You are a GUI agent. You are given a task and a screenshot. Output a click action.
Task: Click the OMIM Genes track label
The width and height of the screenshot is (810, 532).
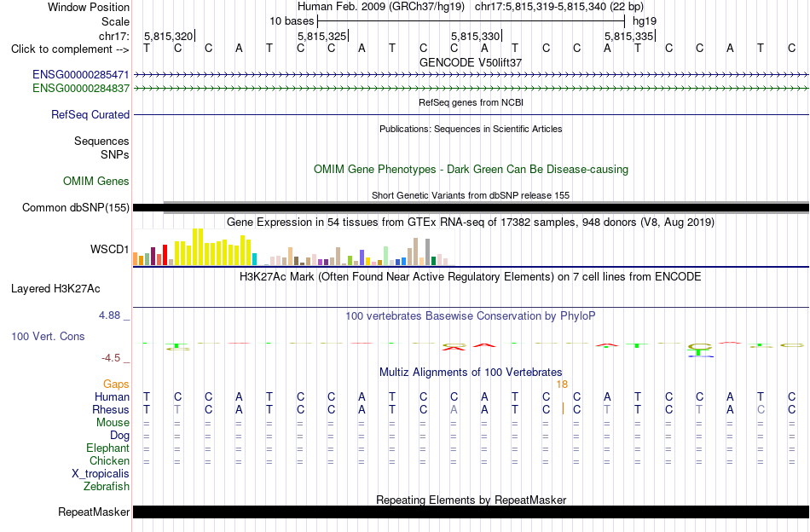pyautogui.click(x=95, y=182)
